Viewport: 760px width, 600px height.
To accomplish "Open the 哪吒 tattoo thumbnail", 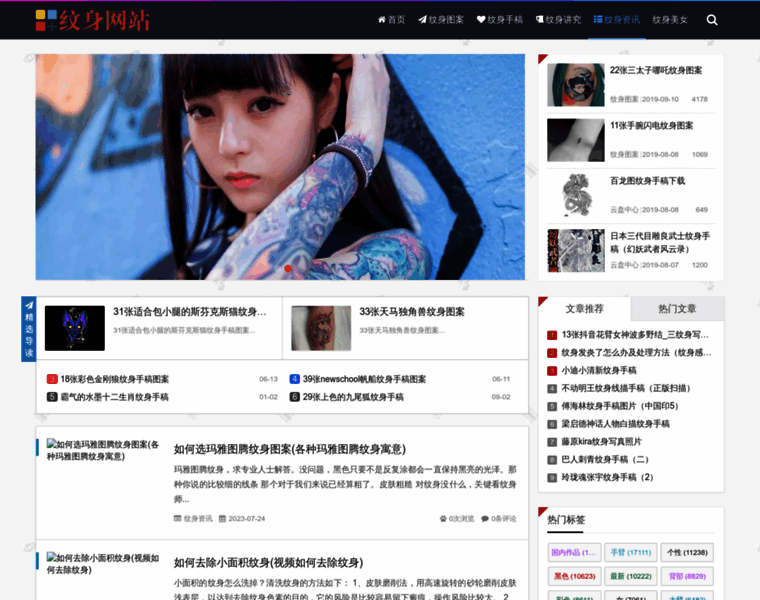I will (576, 85).
